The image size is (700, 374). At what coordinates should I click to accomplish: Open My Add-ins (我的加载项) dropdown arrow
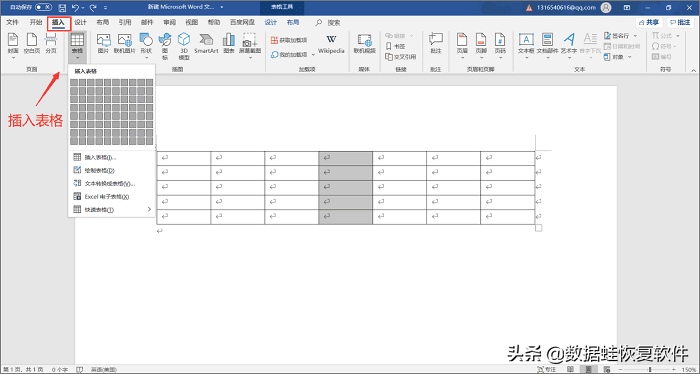point(313,54)
